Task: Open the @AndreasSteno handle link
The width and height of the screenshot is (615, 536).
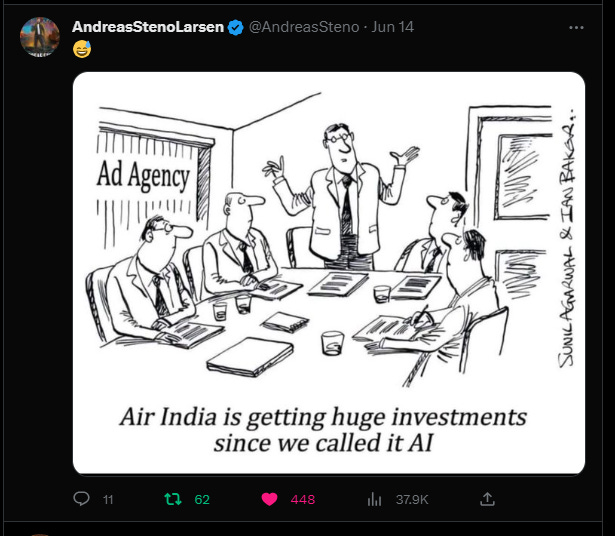Action: 304,27
